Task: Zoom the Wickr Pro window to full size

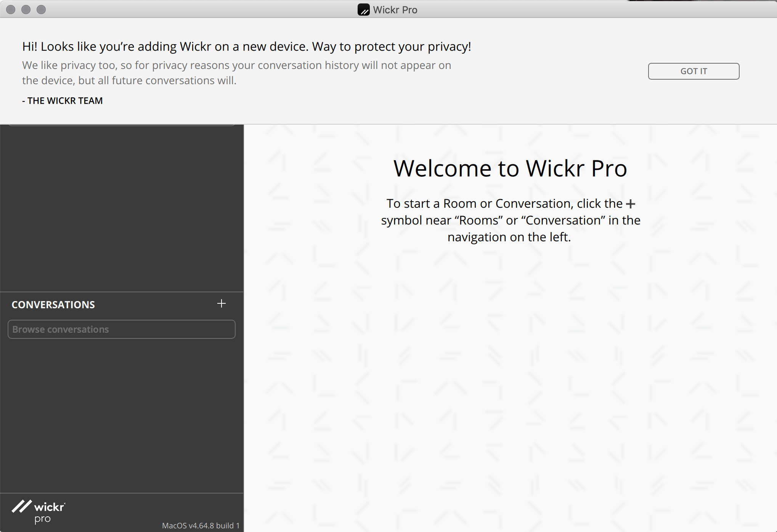Action: (41, 10)
